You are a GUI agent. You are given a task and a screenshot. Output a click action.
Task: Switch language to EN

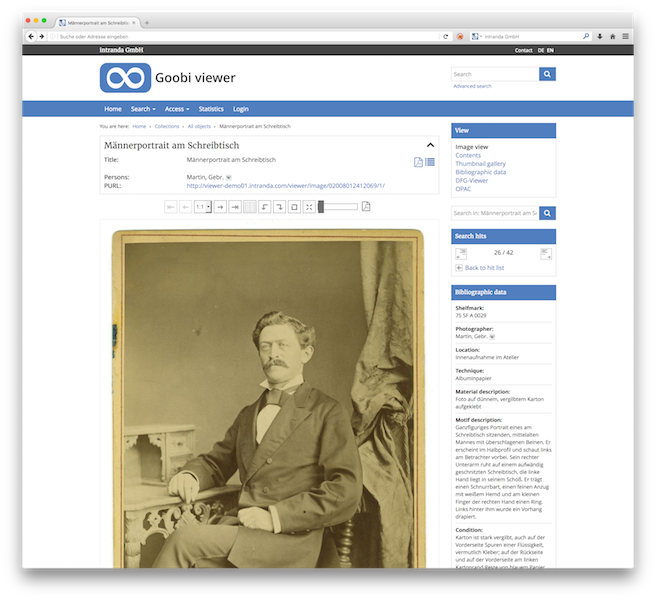click(550, 50)
